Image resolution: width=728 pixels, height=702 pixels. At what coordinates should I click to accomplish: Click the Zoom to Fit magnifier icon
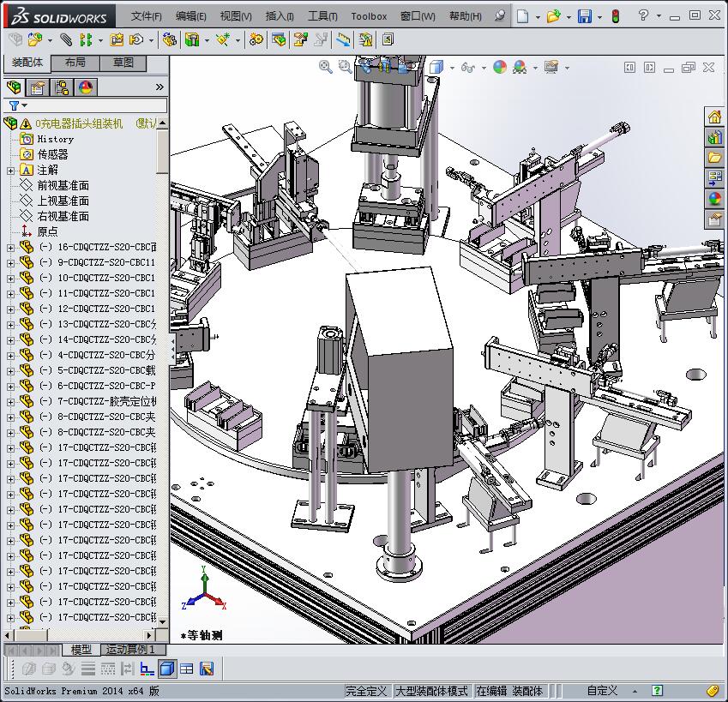click(326, 67)
